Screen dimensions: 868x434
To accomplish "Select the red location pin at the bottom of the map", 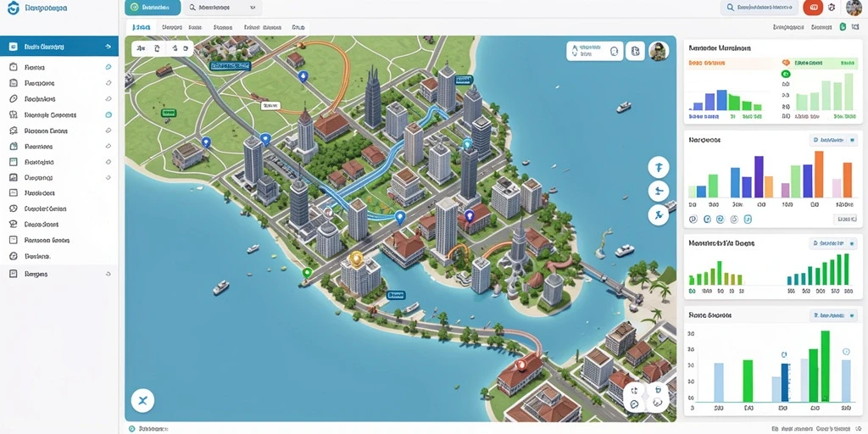I will tap(520, 364).
